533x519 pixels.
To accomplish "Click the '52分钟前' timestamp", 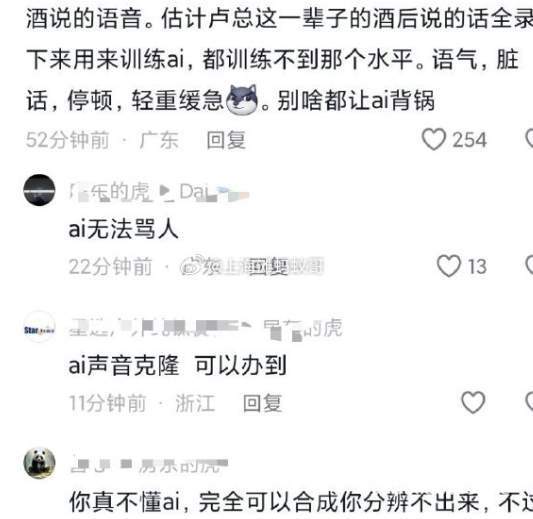I will (68, 140).
